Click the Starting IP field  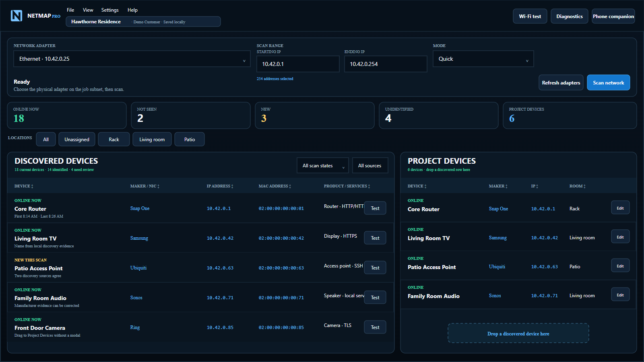click(x=298, y=64)
